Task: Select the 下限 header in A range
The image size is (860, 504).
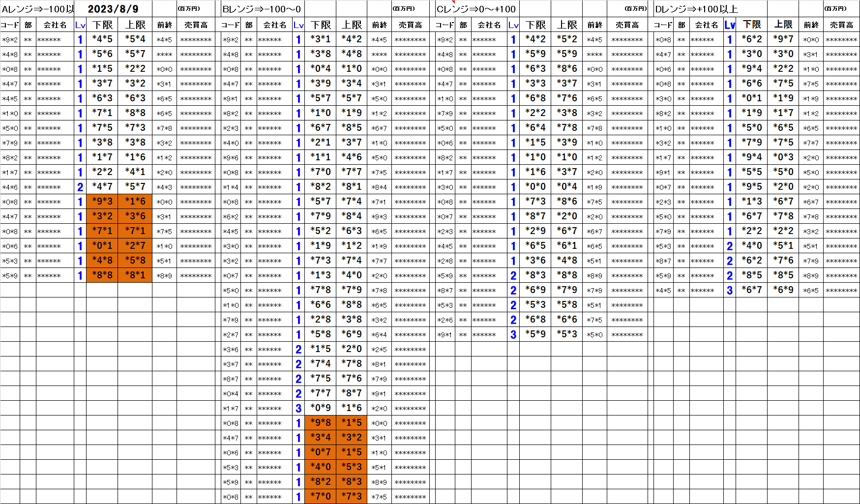Action: point(102,25)
